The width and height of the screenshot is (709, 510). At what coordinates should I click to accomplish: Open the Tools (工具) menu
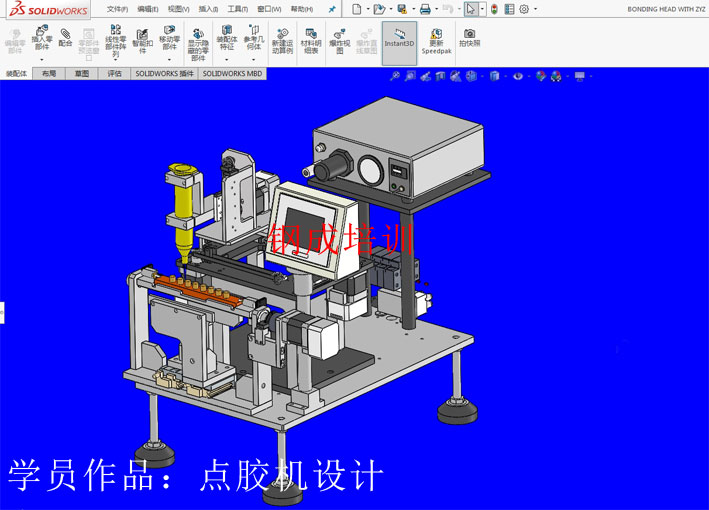pyautogui.click(x=237, y=9)
